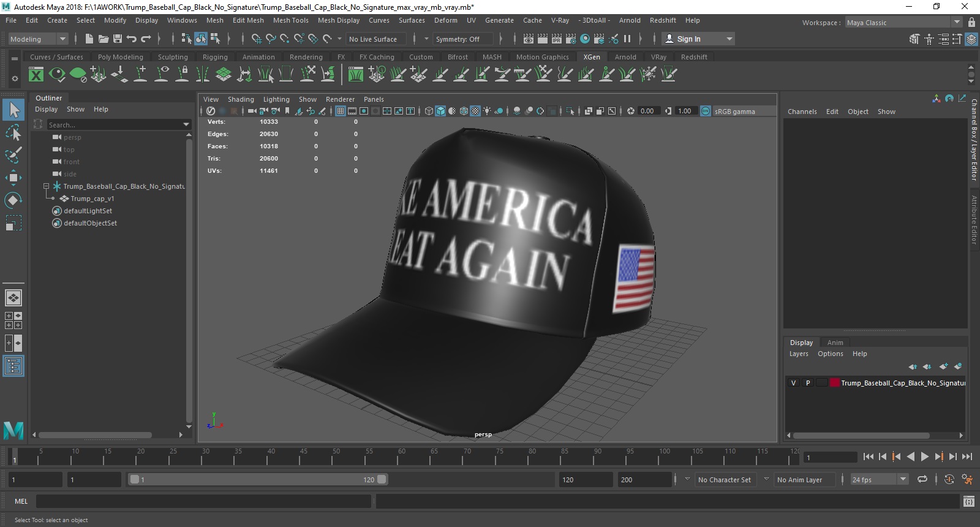
Task: Open the Outliner search filter dropdown
Action: click(x=186, y=124)
